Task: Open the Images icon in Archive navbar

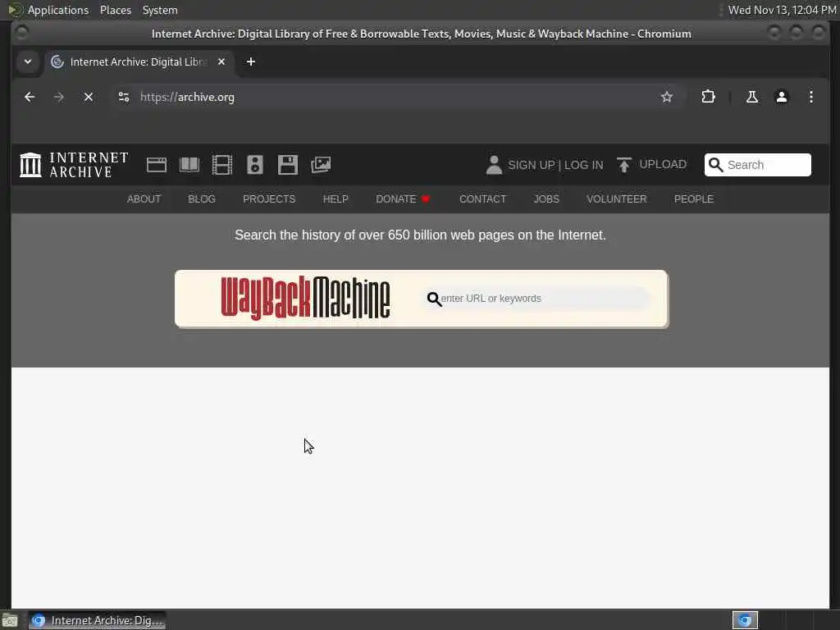Action: (321, 164)
